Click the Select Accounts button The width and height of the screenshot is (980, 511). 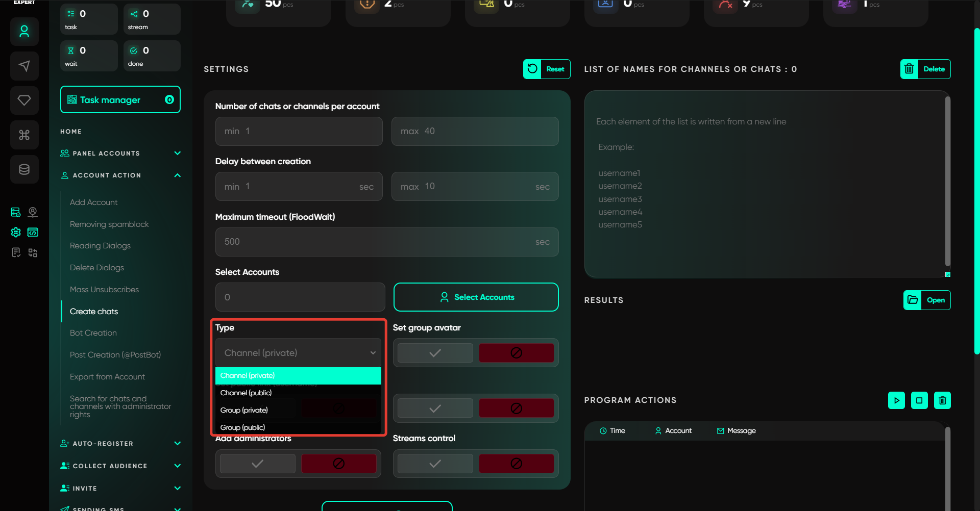(476, 297)
